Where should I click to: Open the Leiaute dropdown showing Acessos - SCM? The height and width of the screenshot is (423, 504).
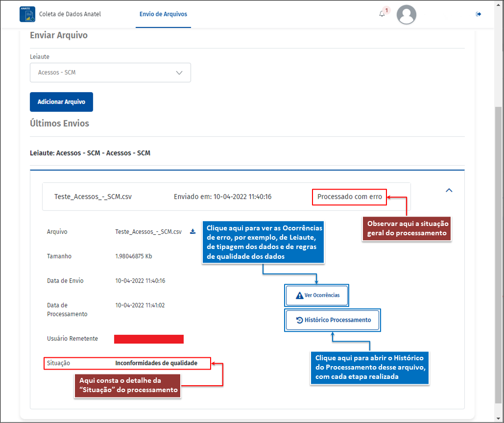tap(110, 73)
